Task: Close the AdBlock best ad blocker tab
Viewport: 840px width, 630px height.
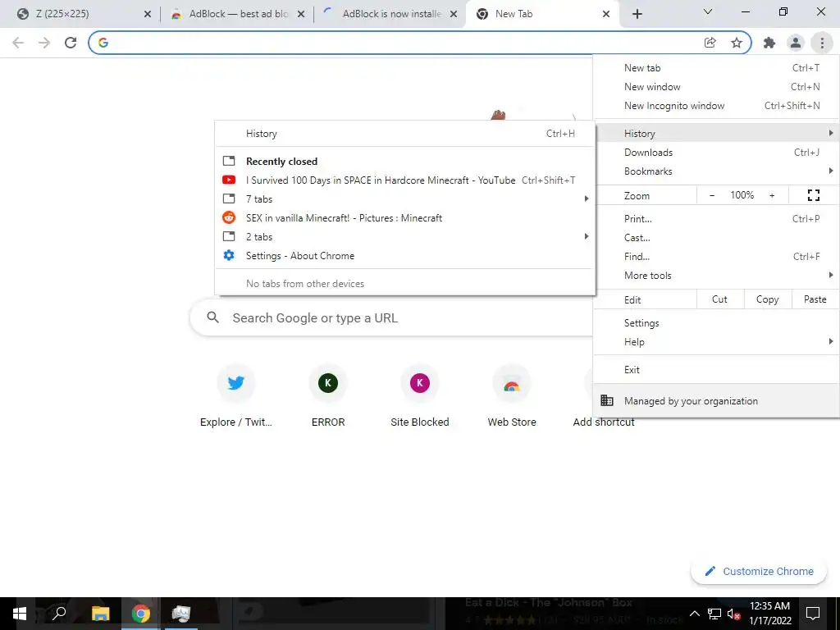Action: tap(301, 14)
